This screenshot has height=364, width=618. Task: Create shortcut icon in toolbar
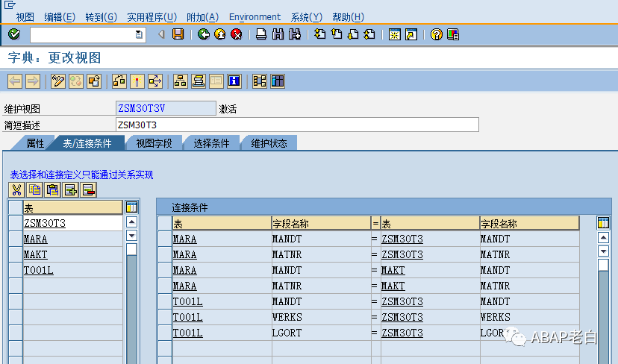tap(411, 34)
